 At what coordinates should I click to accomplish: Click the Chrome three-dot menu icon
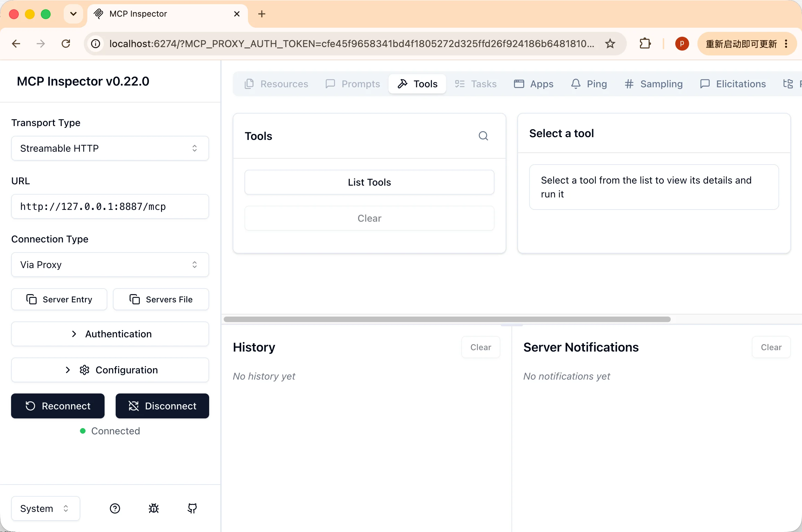click(x=786, y=44)
